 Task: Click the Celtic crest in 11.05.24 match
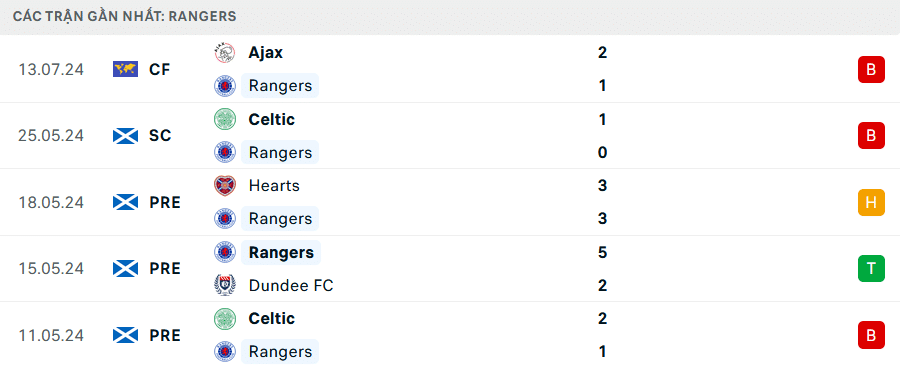pos(224,318)
